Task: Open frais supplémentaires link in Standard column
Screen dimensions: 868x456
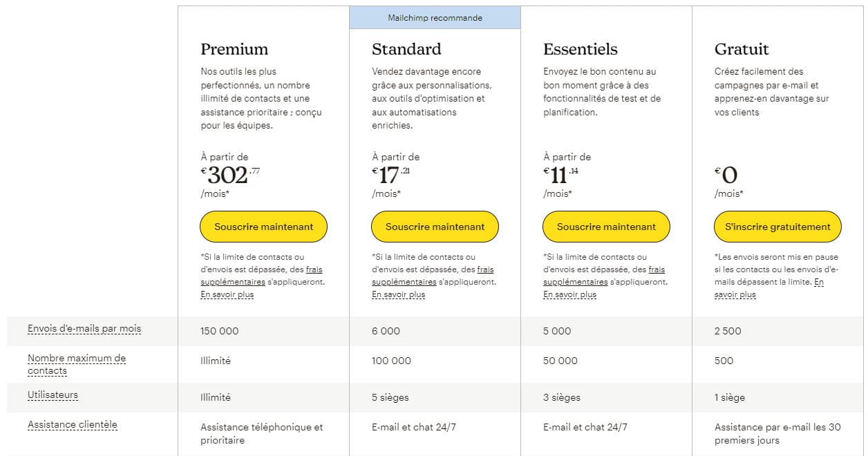Action: pyautogui.click(x=404, y=282)
